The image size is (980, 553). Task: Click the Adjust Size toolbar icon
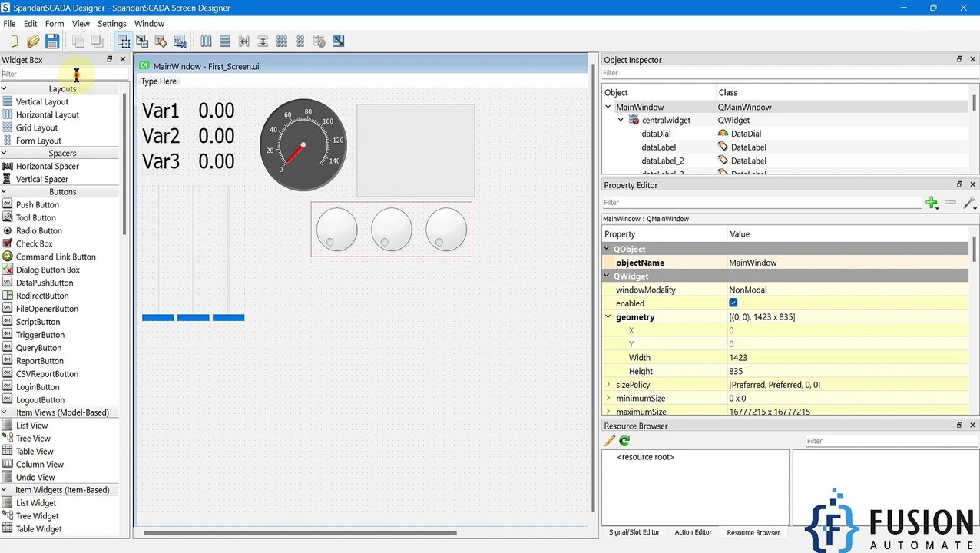pyautogui.click(x=339, y=41)
